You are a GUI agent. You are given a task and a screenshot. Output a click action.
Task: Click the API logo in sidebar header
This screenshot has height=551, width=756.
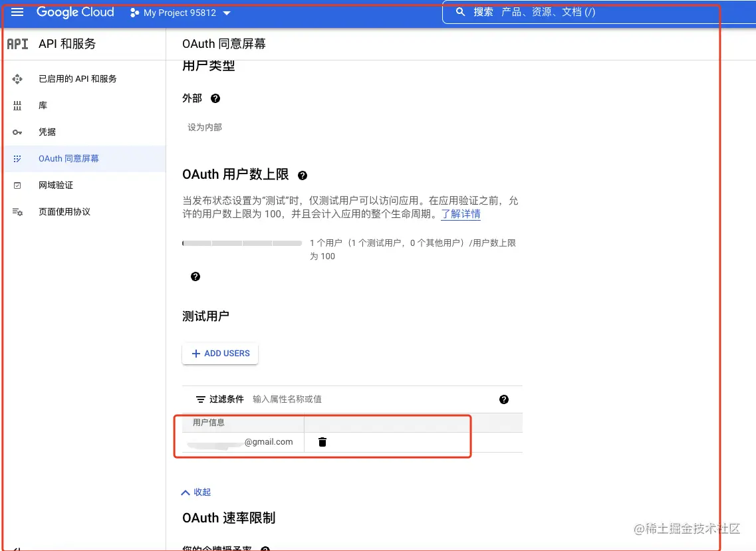pos(17,44)
